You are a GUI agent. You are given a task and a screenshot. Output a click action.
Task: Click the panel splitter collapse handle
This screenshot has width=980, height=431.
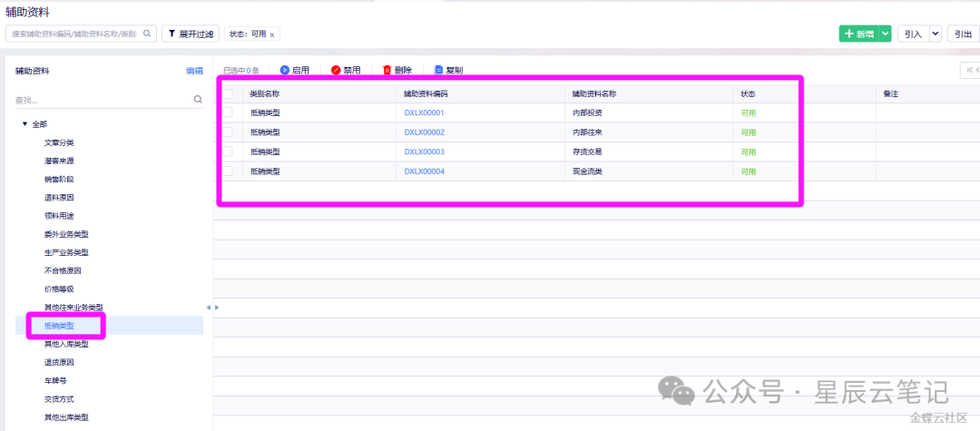(x=208, y=308)
